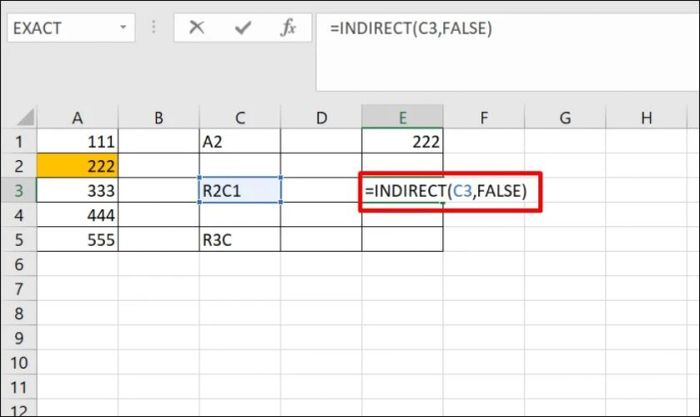
Task: Select row 10 header
Action: coord(19,363)
